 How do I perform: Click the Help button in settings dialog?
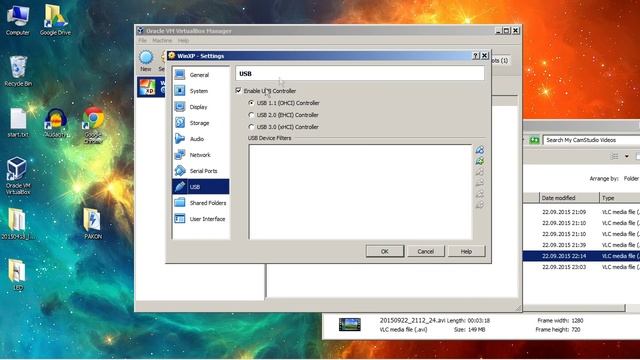pyautogui.click(x=466, y=251)
